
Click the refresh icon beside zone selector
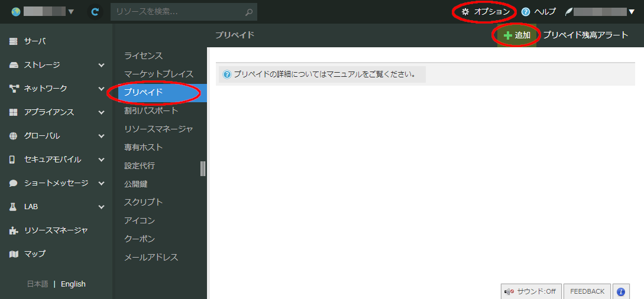[x=95, y=12]
